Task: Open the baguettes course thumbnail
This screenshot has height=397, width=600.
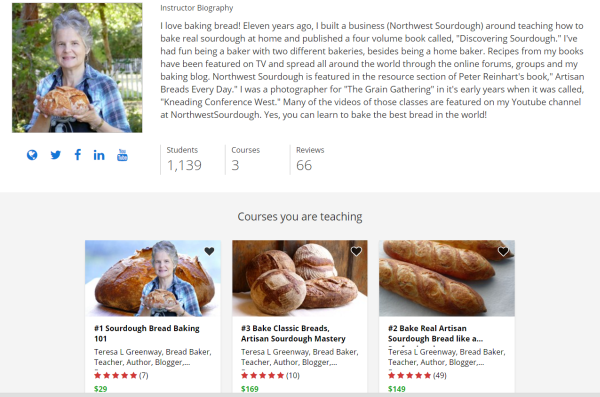Action: tap(447, 278)
